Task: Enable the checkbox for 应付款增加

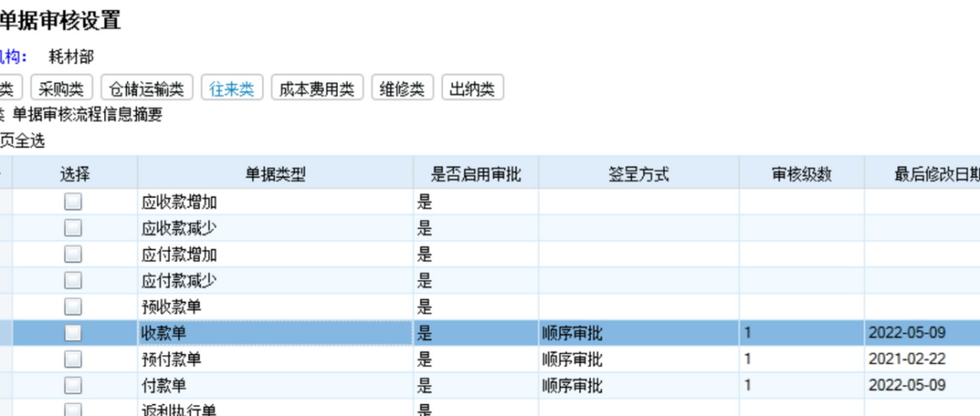Action: (74, 254)
